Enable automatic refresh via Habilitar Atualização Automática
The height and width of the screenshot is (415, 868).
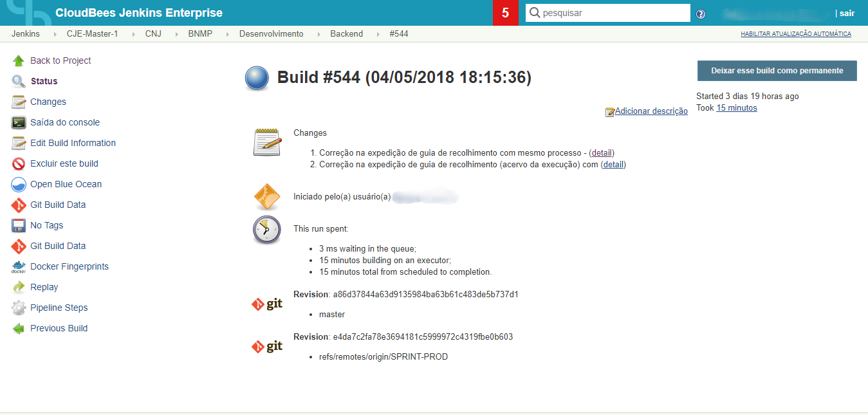(795, 34)
